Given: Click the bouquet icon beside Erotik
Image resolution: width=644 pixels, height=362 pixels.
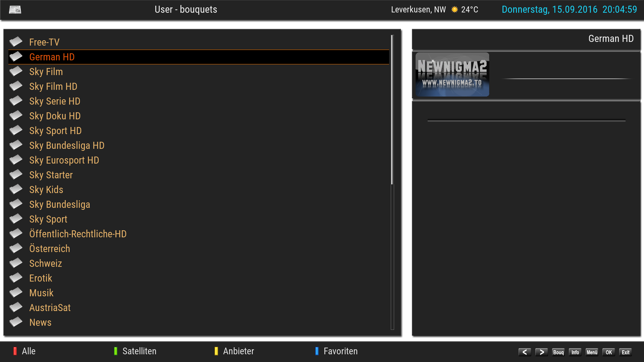Looking at the screenshot, I should coord(16,278).
